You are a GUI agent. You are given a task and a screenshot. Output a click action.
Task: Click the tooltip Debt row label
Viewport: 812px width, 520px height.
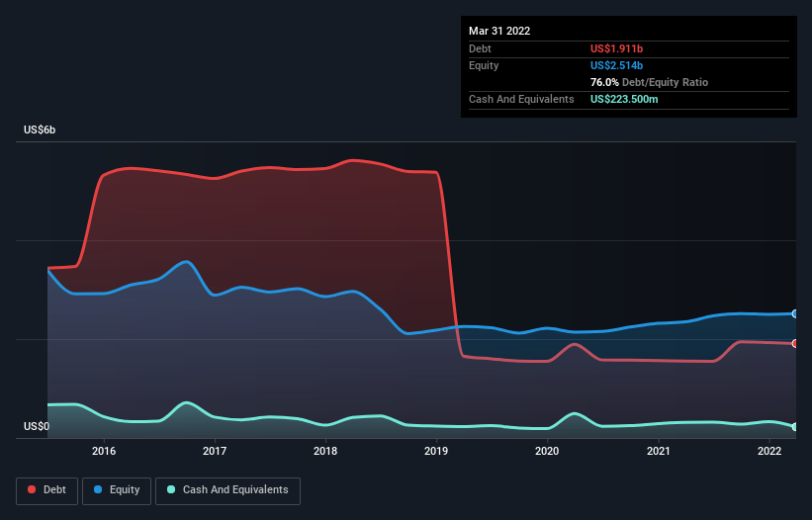click(x=480, y=48)
